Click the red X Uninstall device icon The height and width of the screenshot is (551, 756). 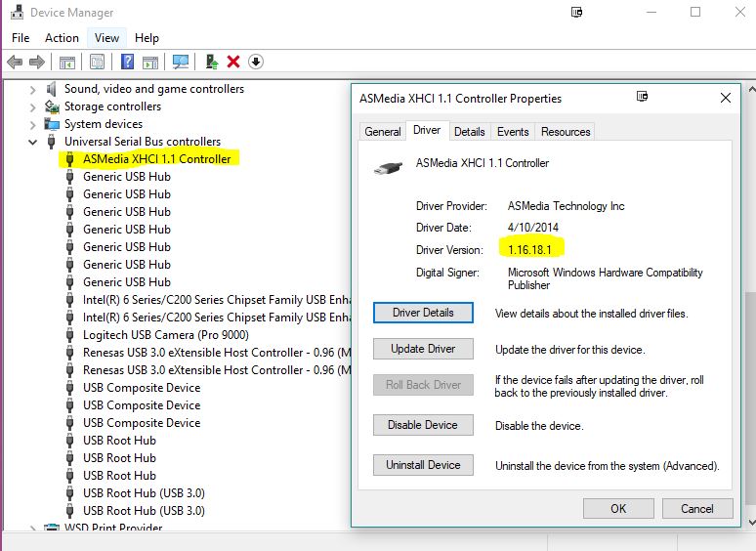233,62
